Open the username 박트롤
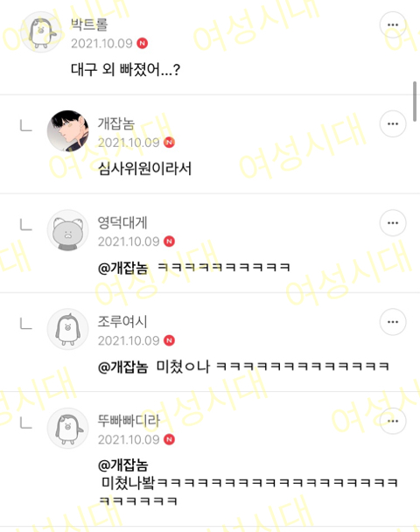Screen dimensions: 420x532 point(89,24)
